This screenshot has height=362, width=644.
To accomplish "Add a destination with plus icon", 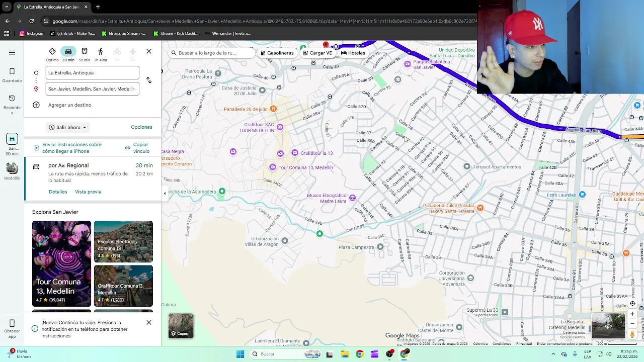I will 36,105.
